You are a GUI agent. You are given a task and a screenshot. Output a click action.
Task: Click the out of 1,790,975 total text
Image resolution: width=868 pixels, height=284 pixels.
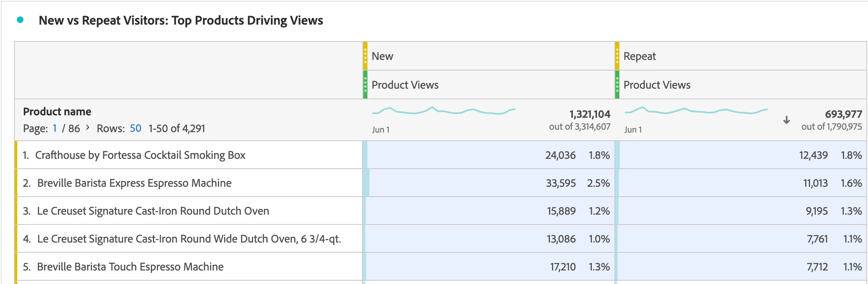[831, 126]
